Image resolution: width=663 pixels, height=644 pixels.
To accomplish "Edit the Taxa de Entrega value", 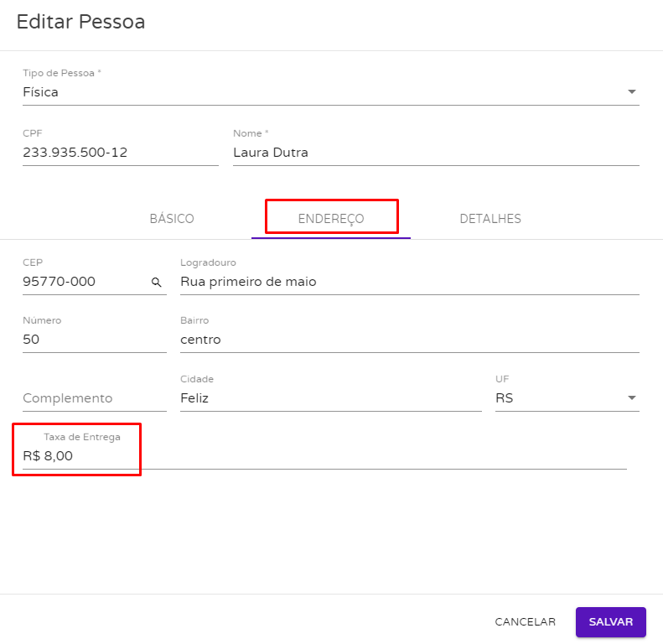I will [324, 455].
